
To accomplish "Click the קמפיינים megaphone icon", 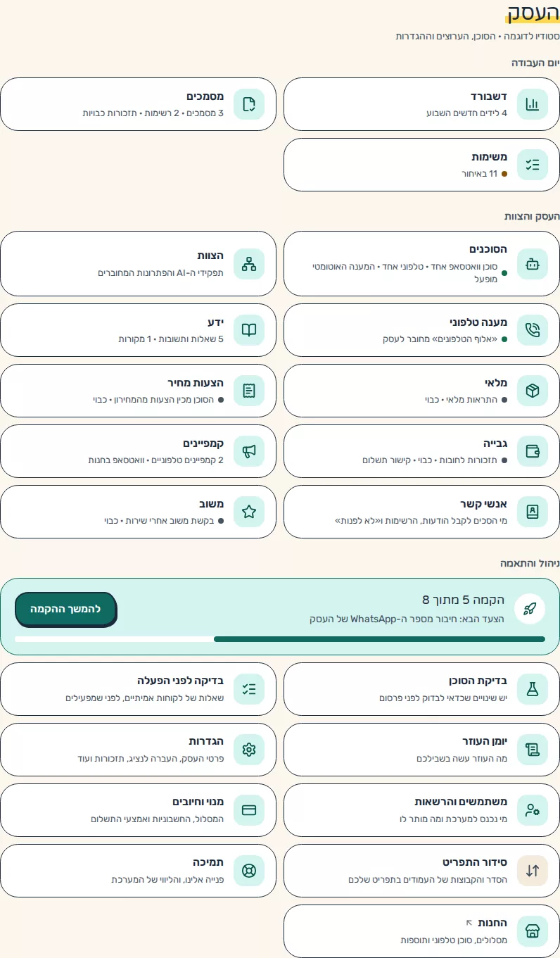I will coord(249,451).
